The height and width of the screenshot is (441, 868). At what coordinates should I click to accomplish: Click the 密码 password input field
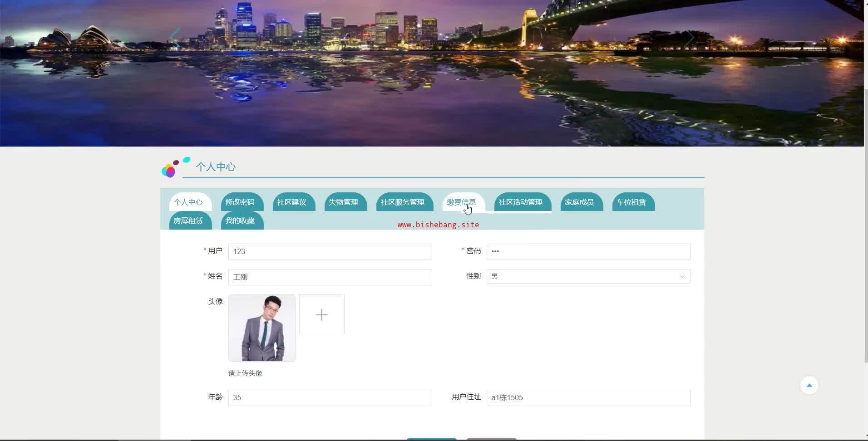[588, 252]
